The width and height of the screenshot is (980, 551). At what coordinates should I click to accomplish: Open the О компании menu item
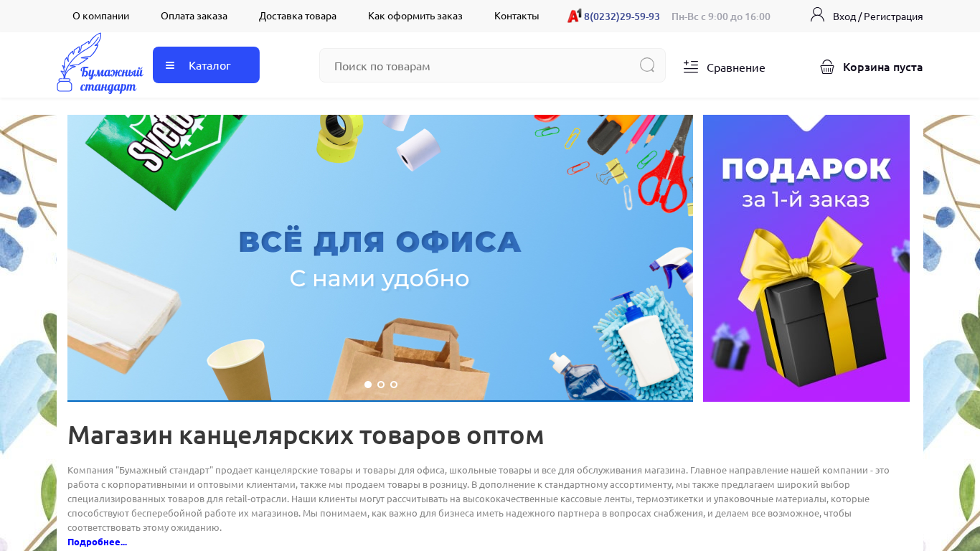point(101,16)
